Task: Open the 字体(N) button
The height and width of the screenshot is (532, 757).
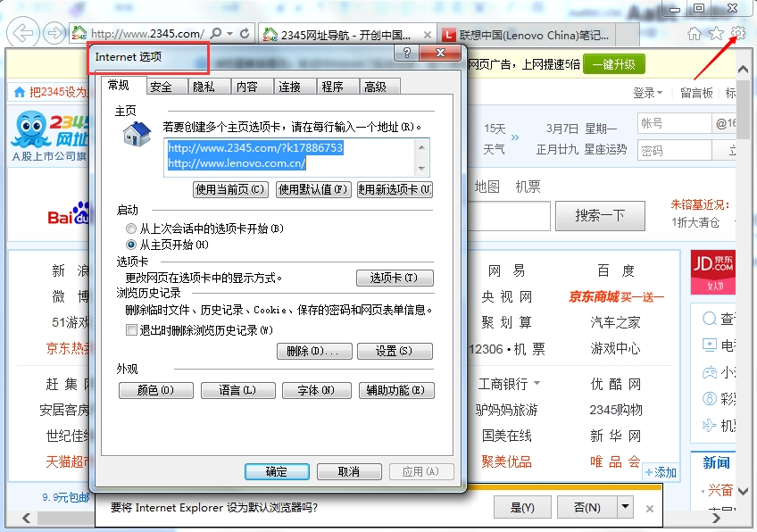Action: click(316, 390)
